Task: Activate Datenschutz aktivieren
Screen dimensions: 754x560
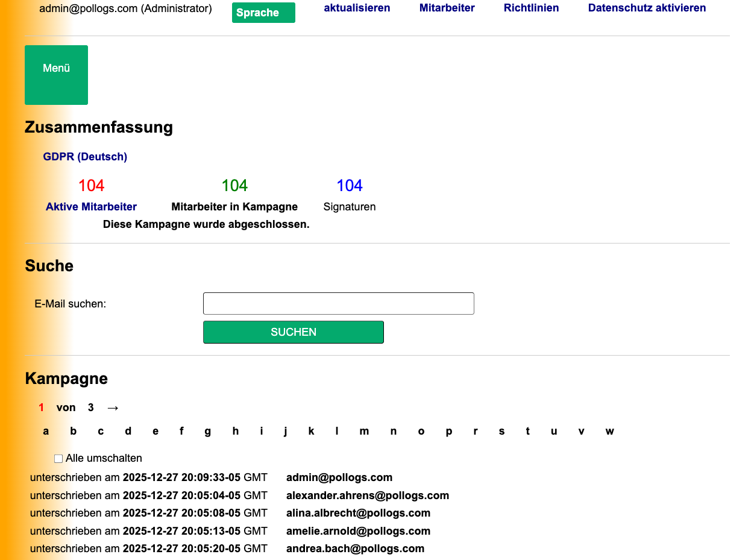Action: 647,8
